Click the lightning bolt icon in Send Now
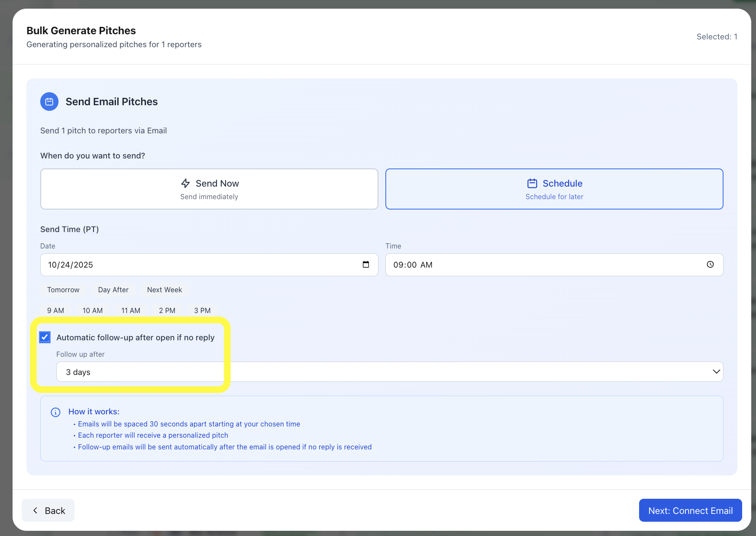The image size is (756, 536). click(x=185, y=183)
